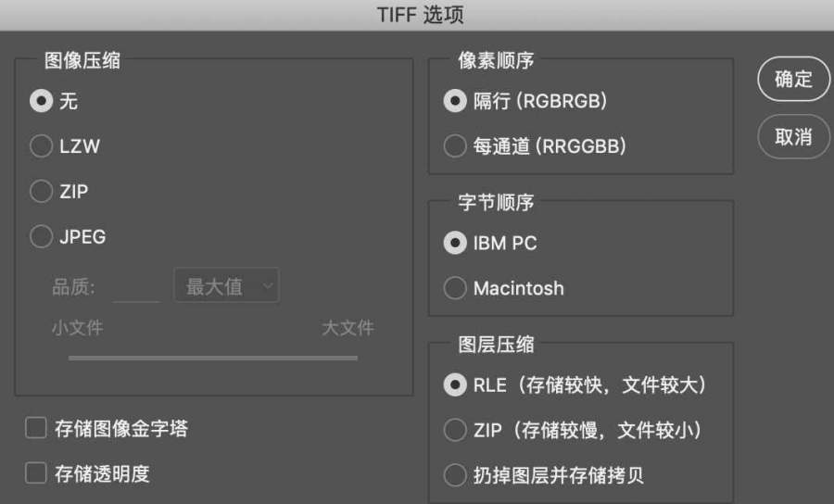
Task: Select IBM PC byte order
Action: [x=454, y=243]
